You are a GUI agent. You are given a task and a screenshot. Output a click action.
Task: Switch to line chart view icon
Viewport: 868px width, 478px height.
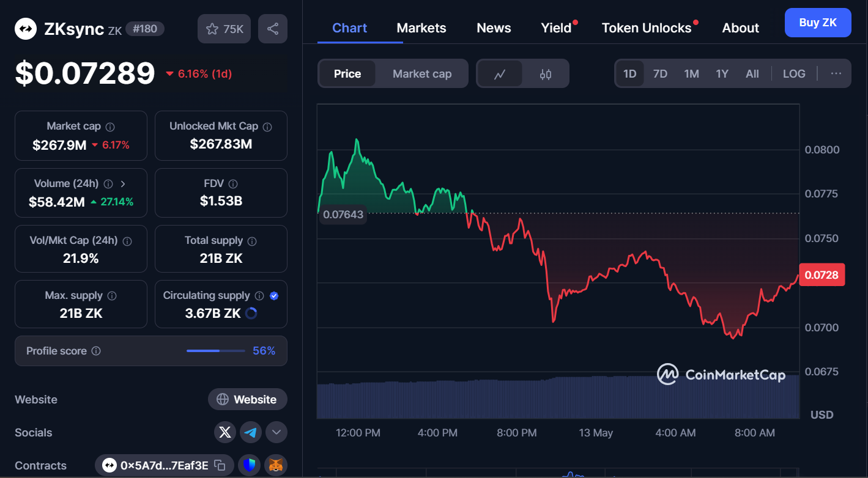[500, 74]
